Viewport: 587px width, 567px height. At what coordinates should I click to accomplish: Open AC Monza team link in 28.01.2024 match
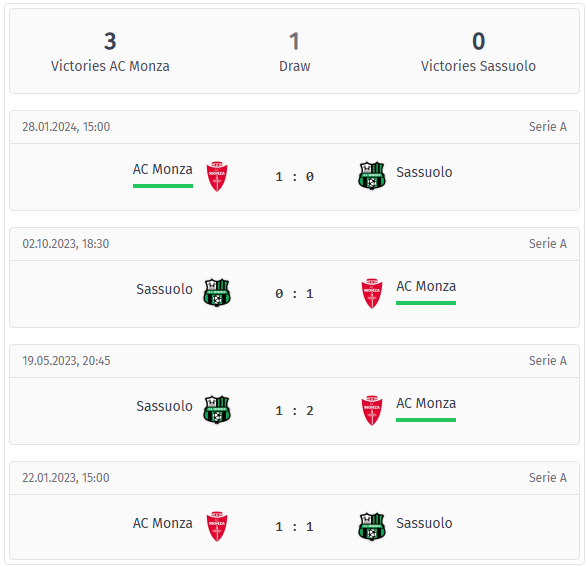[162, 170]
